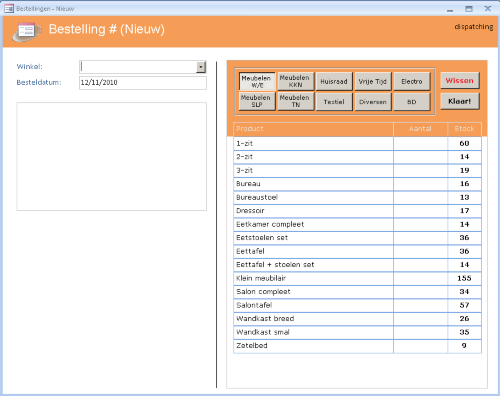Select the product name 1-zit
500x396 pixels.
(x=245, y=144)
